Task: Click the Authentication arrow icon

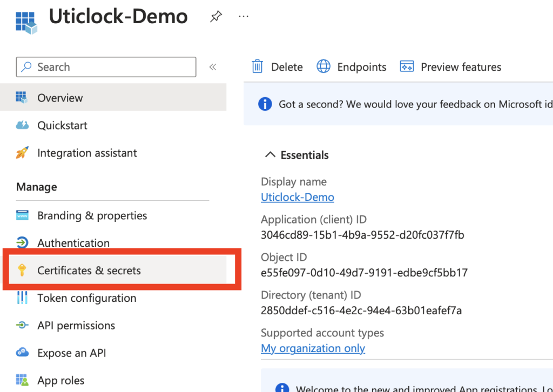Action: click(x=22, y=242)
